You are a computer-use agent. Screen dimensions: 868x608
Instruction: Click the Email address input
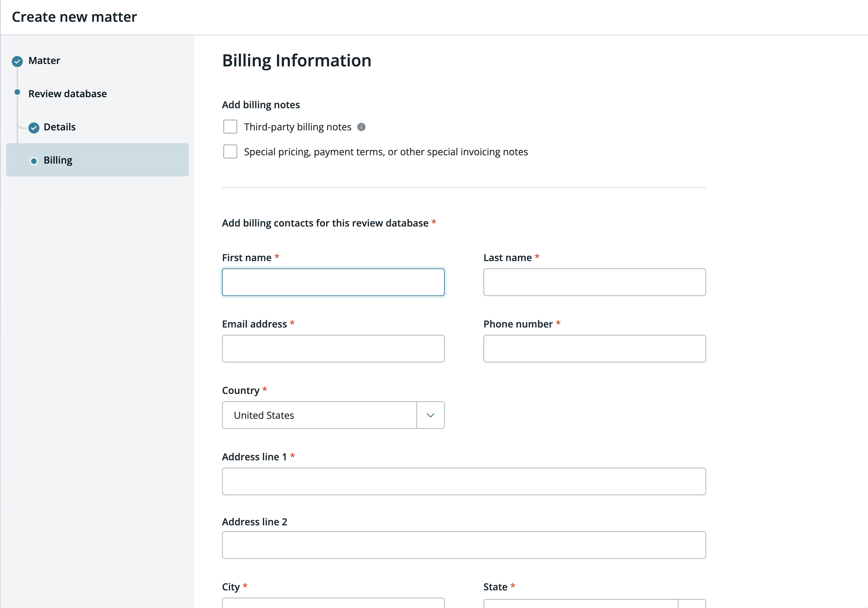(x=333, y=349)
